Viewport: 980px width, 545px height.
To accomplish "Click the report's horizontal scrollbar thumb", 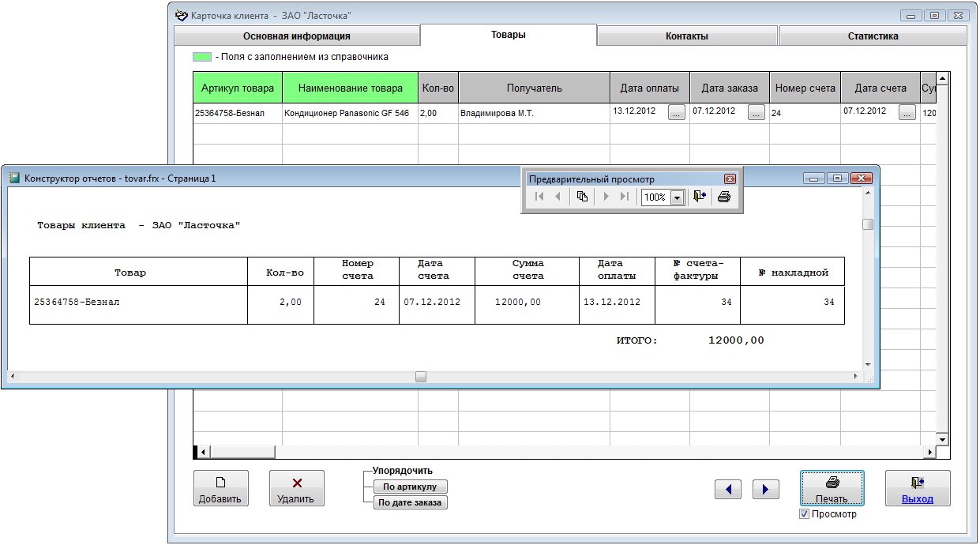I will [421, 378].
